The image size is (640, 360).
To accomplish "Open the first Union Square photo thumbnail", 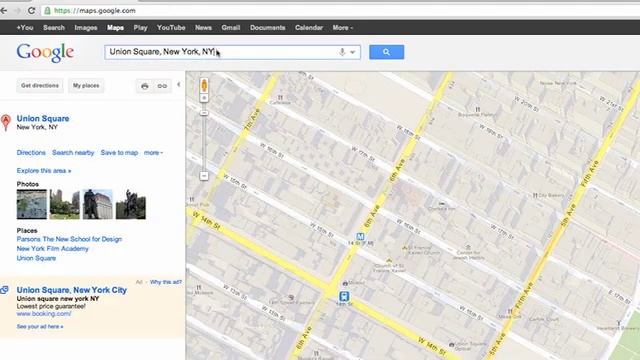I will coord(32,204).
